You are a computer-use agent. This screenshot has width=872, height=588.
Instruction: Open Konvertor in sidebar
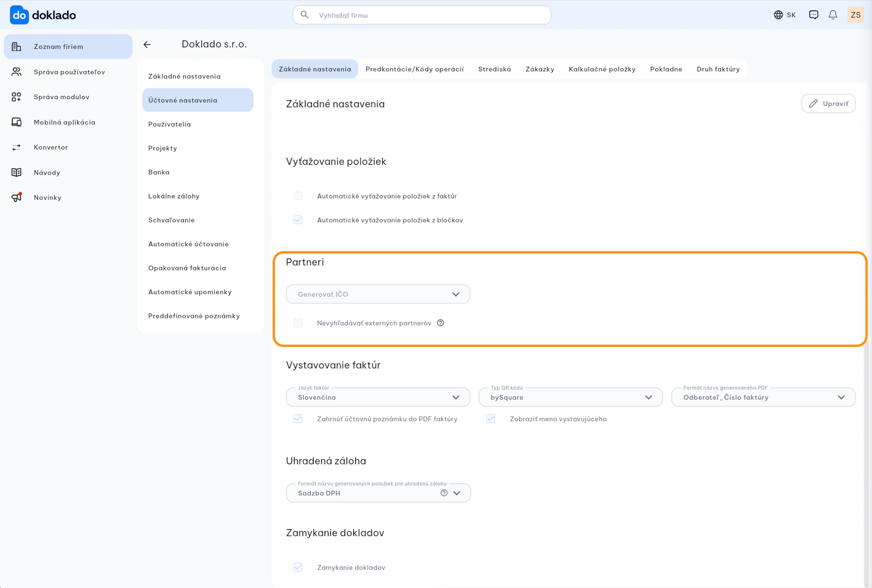[68, 147]
